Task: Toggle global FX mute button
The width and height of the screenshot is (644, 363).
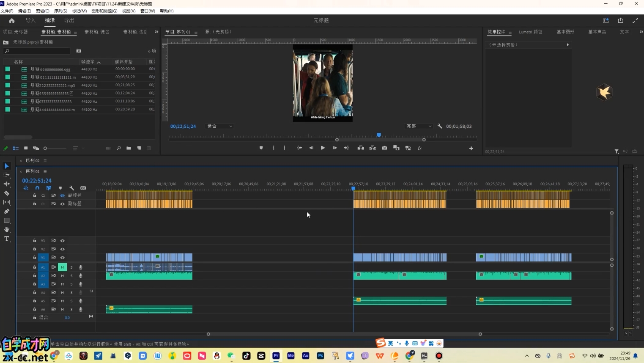Action: point(419,148)
